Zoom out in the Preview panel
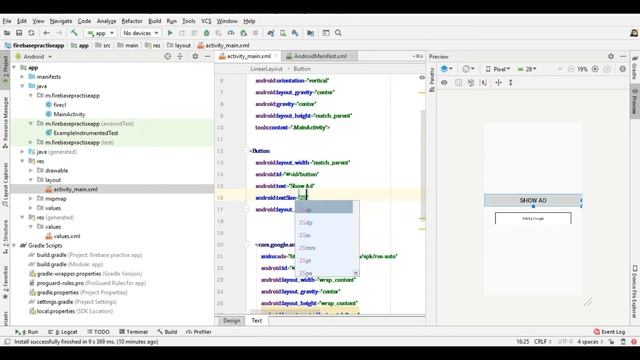 [x=571, y=69]
